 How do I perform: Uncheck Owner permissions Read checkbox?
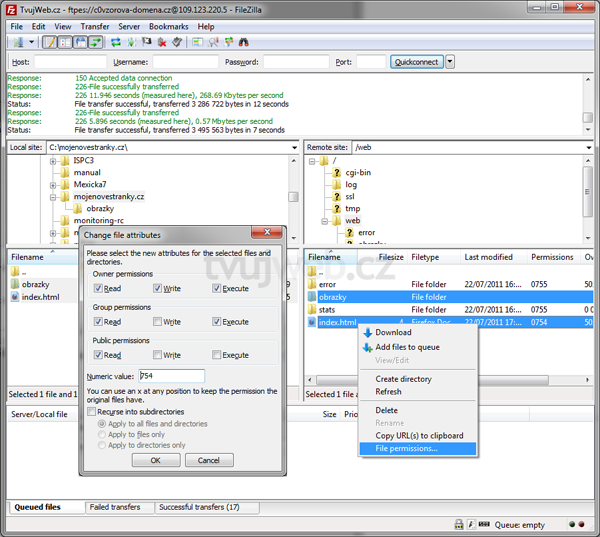98,288
